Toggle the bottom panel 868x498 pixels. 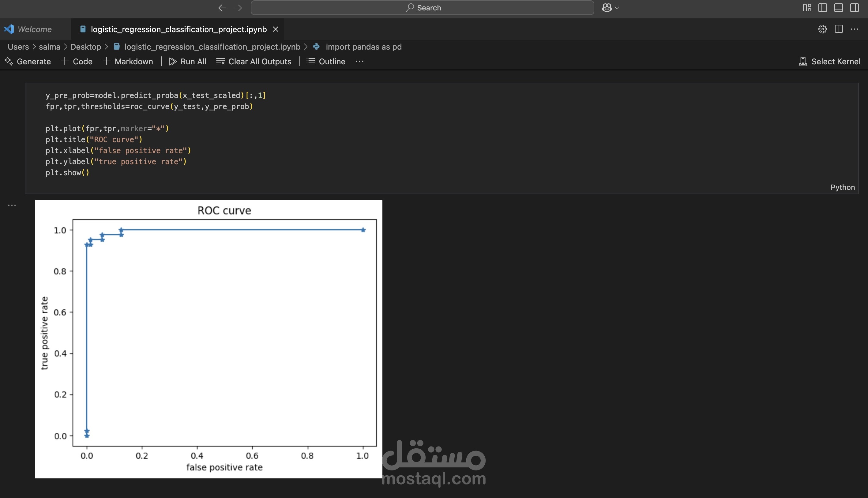click(838, 8)
